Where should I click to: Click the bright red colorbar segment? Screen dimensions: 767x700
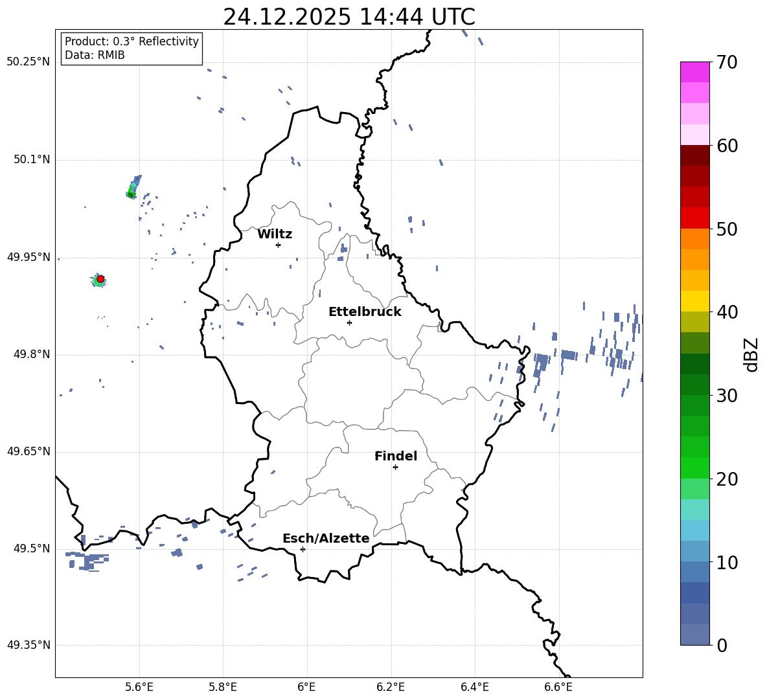(x=695, y=218)
